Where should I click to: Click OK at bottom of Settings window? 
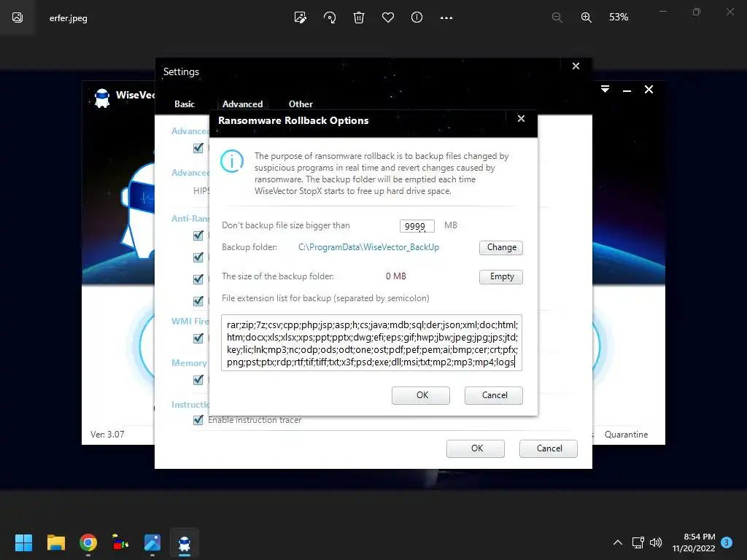click(476, 448)
